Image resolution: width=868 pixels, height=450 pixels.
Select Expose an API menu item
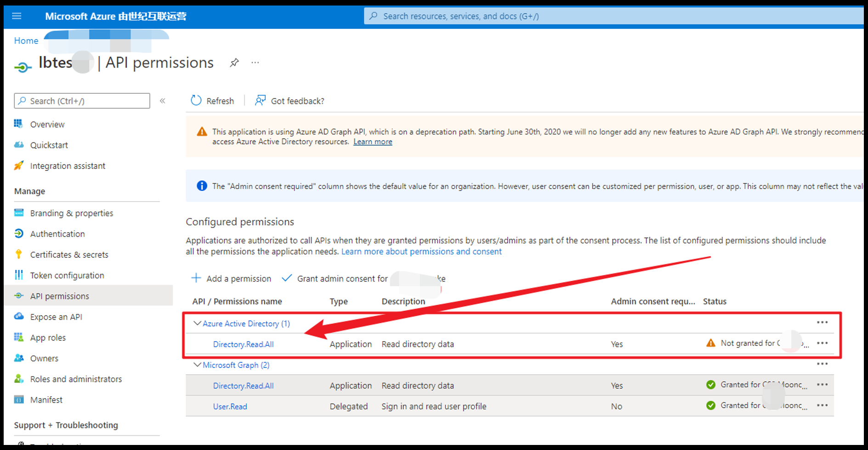tap(56, 317)
